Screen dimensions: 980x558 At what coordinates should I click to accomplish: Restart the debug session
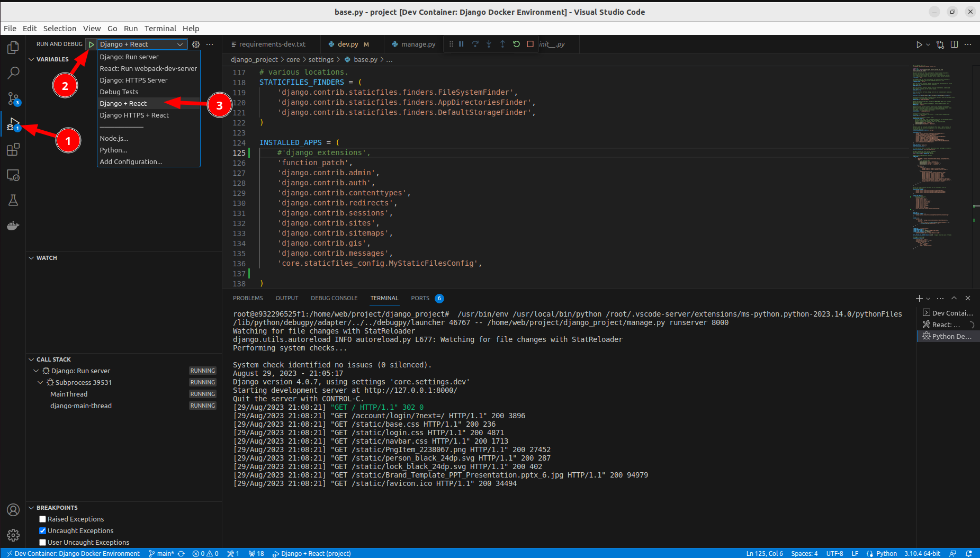tap(516, 44)
